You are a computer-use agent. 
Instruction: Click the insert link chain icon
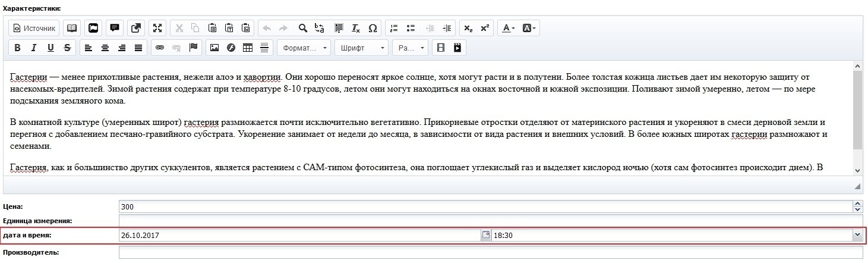coord(159,48)
